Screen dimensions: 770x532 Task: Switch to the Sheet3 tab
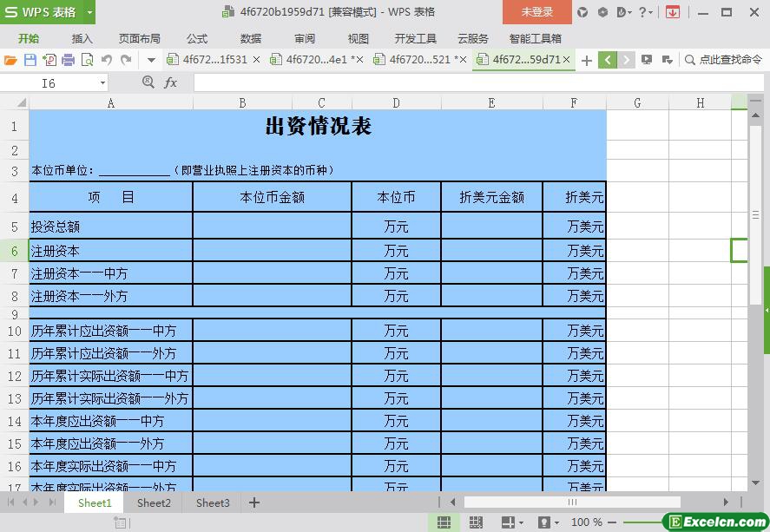pos(213,502)
